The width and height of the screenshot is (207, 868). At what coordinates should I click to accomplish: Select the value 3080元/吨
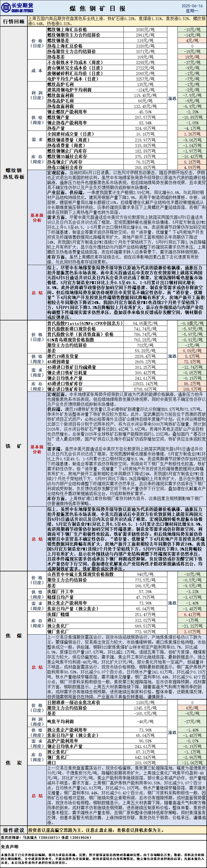point(145,30)
